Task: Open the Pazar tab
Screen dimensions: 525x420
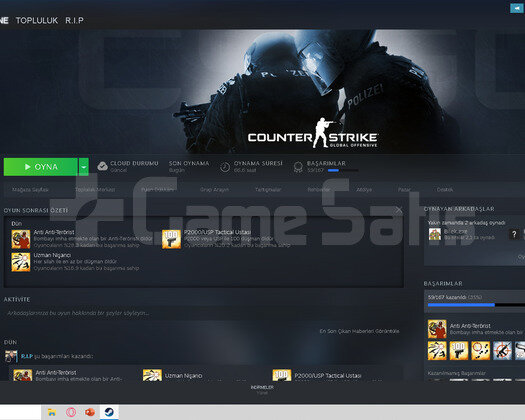Action: tap(404, 190)
